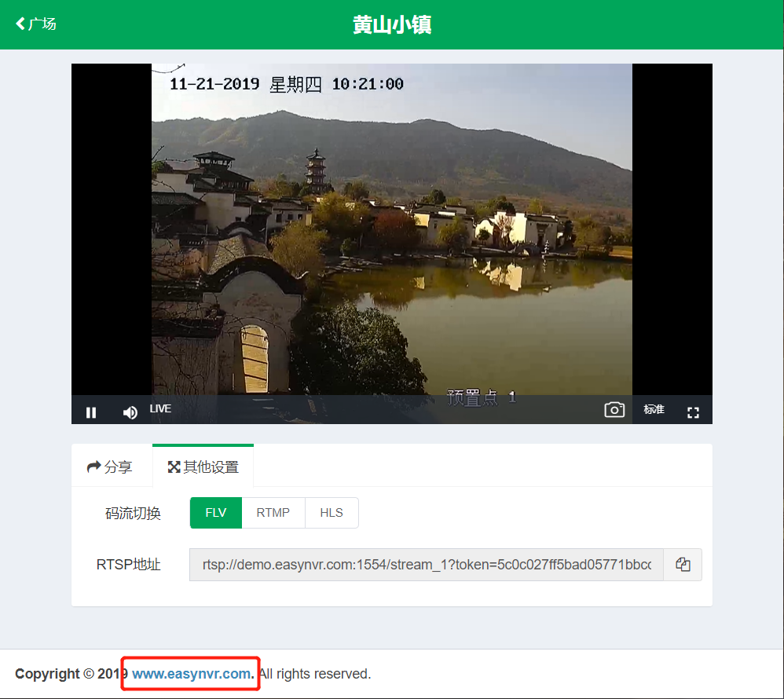Select the RTMP stream option
Image resolution: width=784 pixels, height=699 pixels.
(273, 512)
